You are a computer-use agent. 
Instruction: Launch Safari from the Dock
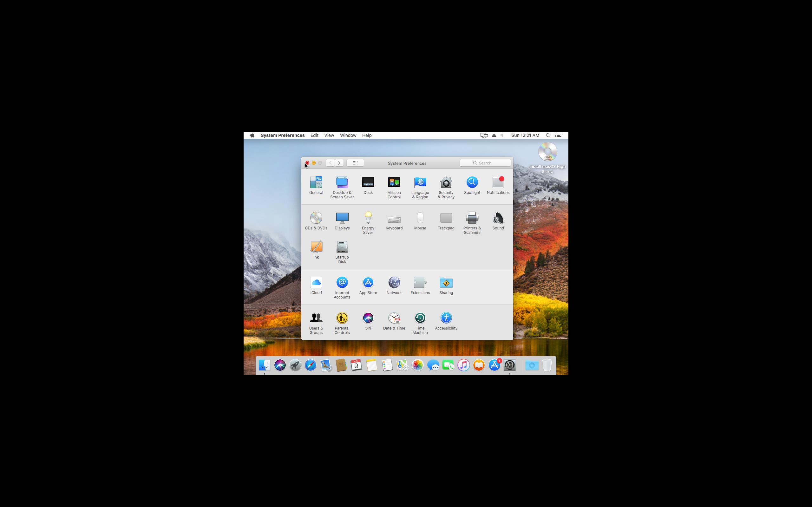(311, 365)
